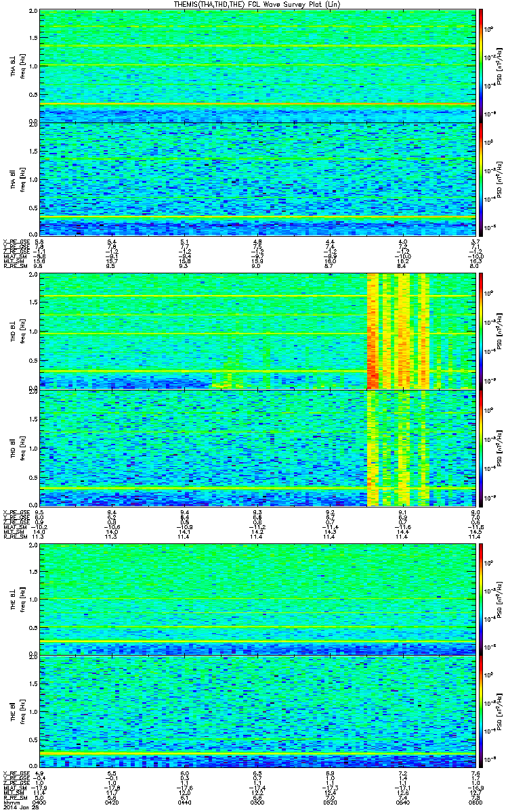Click the "0540" time tick label
This screenshot has height=812, width=508.
click(x=402, y=802)
